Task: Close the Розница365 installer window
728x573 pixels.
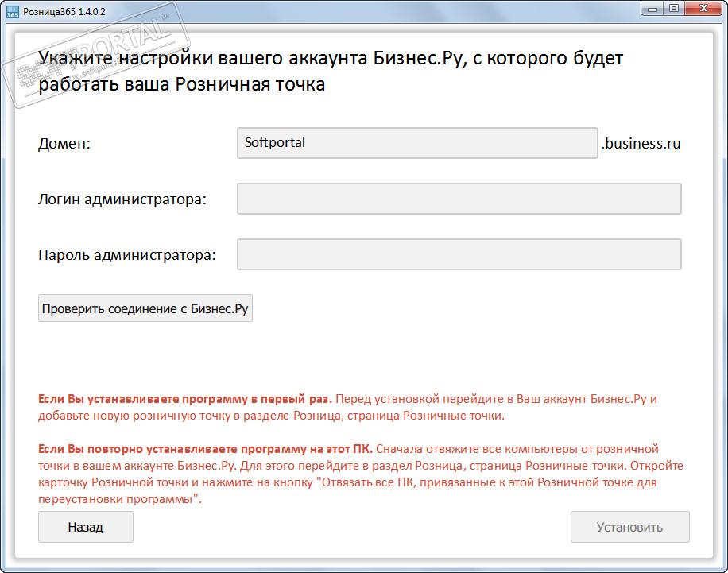Action: tap(703, 9)
